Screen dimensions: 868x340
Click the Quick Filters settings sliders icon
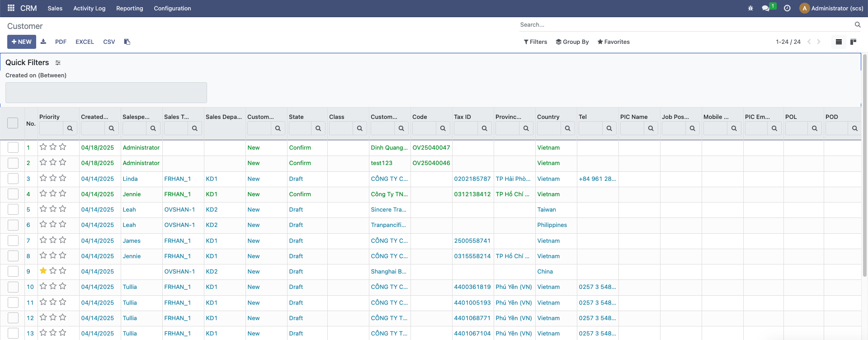[x=58, y=63]
